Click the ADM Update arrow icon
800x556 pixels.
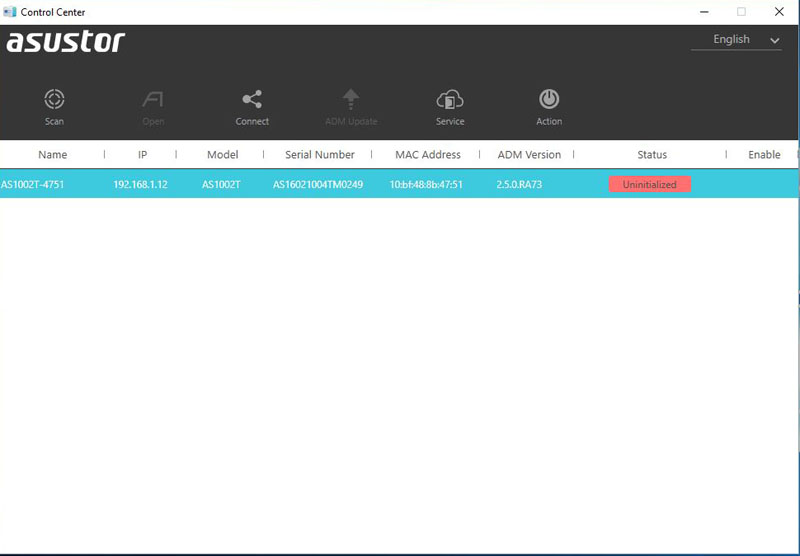coord(351,99)
